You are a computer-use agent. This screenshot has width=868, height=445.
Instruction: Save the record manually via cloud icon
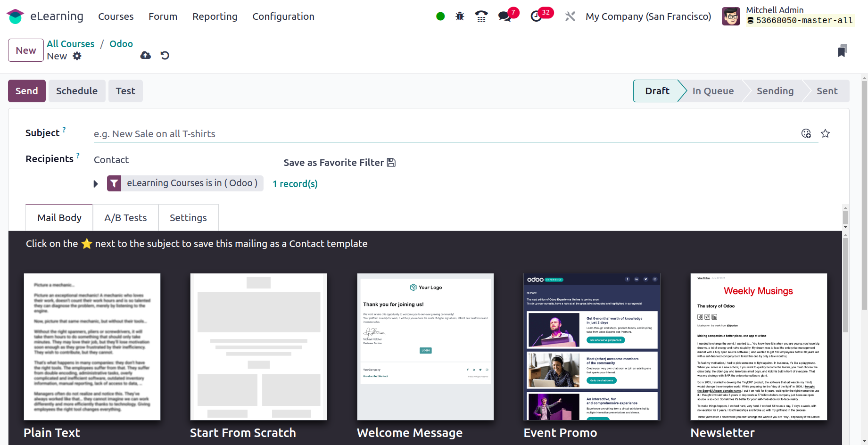pyautogui.click(x=146, y=56)
